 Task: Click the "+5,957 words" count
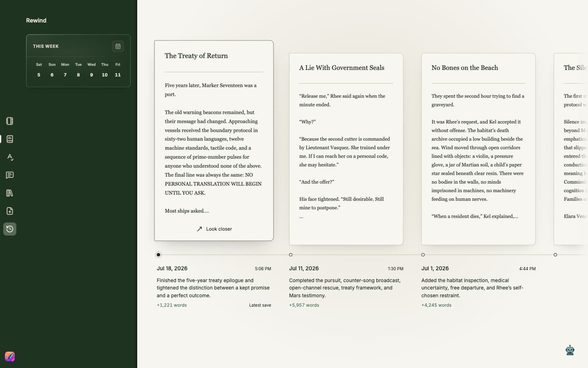[x=304, y=305]
